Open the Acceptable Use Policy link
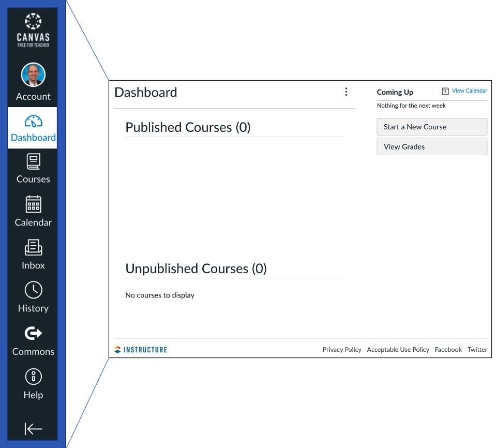Image resolution: width=496 pixels, height=448 pixels. (398, 350)
